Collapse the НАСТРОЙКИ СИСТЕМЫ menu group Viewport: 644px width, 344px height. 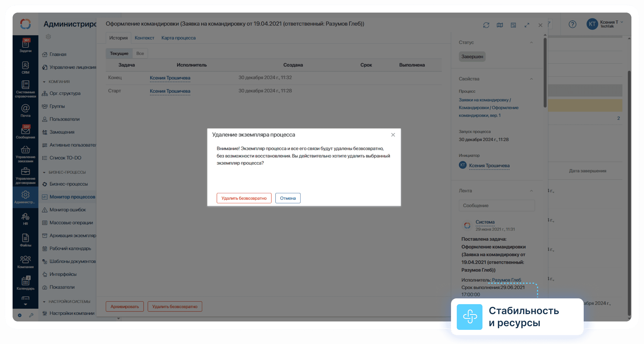point(44,302)
